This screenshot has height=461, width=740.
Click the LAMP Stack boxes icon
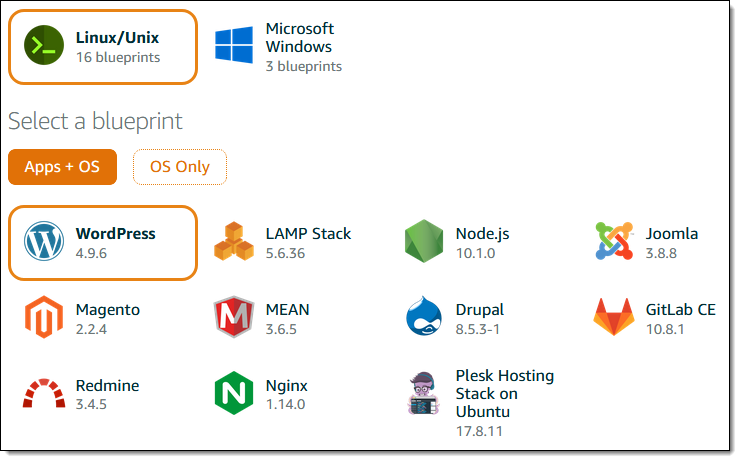[x=234, y=242]
